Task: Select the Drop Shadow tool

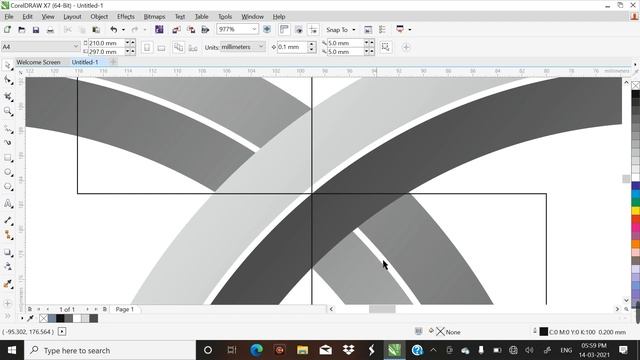Action: (x=8, y=253)
